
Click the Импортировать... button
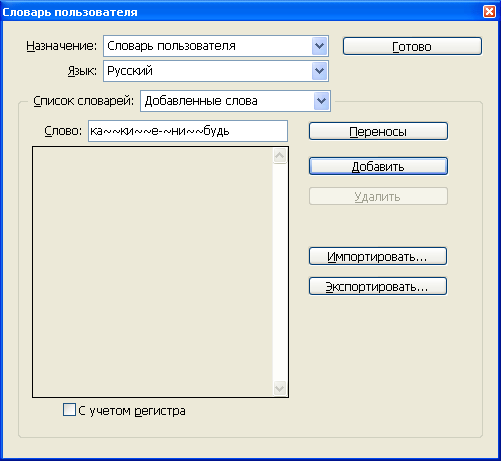coord(378,256)
